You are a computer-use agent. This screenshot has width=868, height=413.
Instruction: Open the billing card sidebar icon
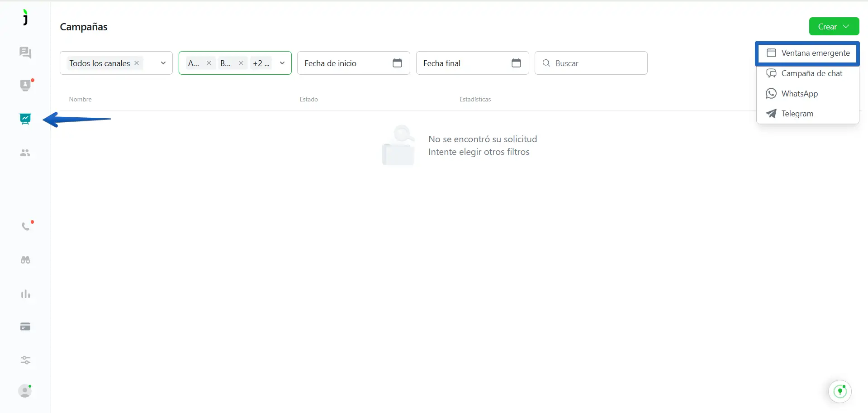[25, 327]
